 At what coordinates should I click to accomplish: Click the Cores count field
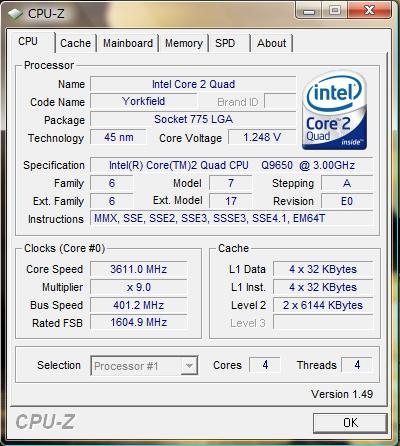tap(265, 365)
